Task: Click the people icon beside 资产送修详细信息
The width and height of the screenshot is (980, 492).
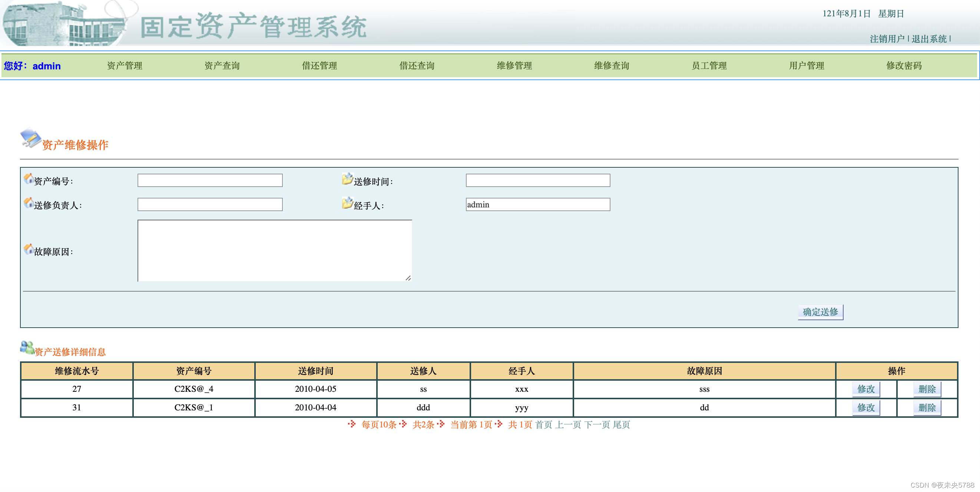Action: (x=27, y=348)
